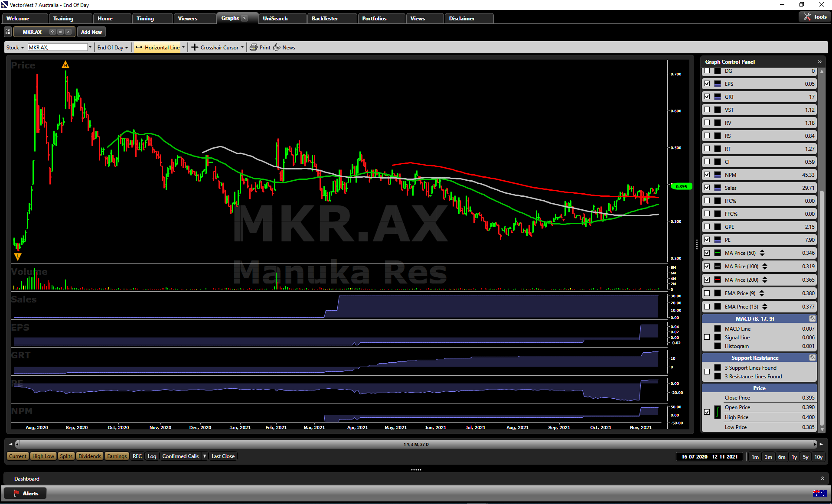Screen dimensions: 832x504
Task: Step timeline left with the arrow
Action: 10,444
